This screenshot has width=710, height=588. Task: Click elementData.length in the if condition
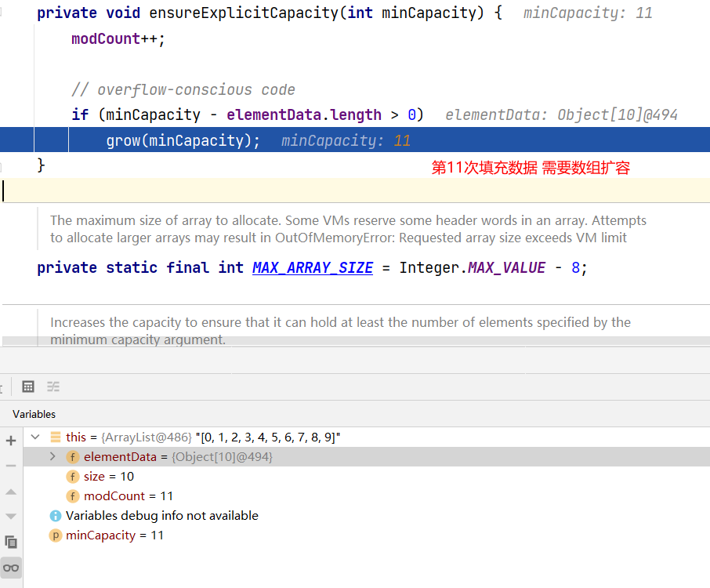(304, 114)
